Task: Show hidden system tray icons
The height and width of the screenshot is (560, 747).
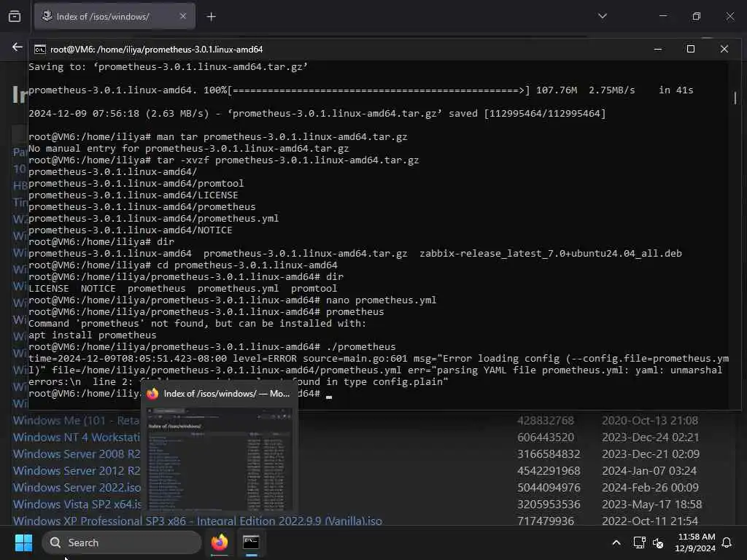Action: pos(616,542)
